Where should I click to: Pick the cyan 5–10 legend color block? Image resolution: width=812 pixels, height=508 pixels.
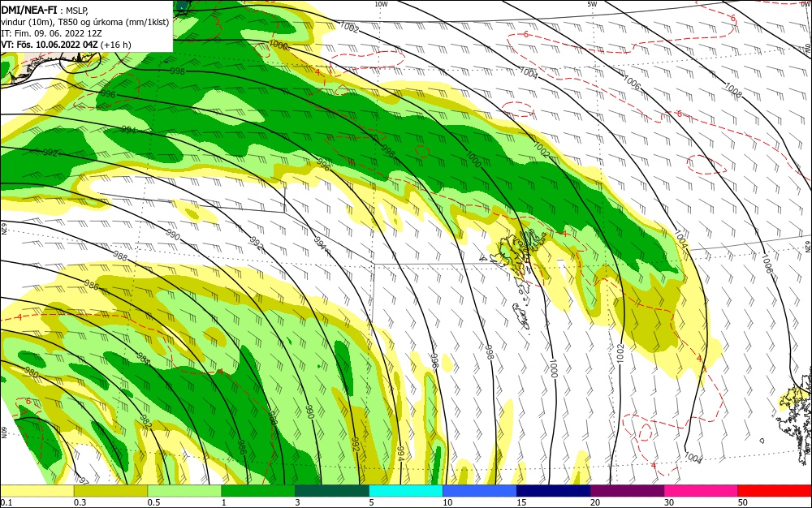[406, 491]
